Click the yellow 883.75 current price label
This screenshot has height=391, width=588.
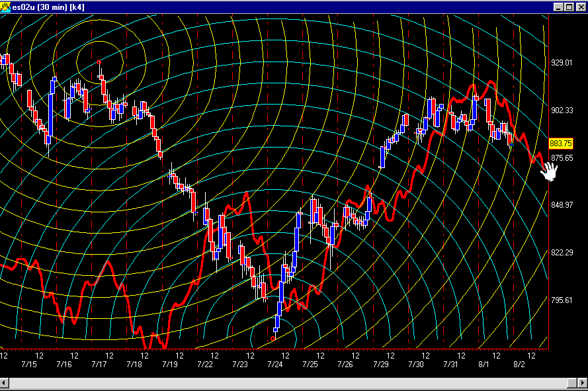[561, 144]
